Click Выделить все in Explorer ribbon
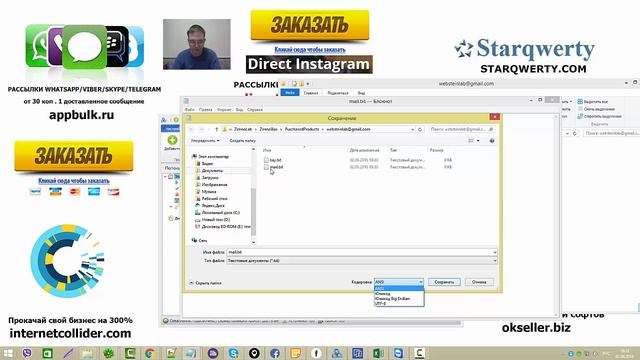 [x=593, y=101]
